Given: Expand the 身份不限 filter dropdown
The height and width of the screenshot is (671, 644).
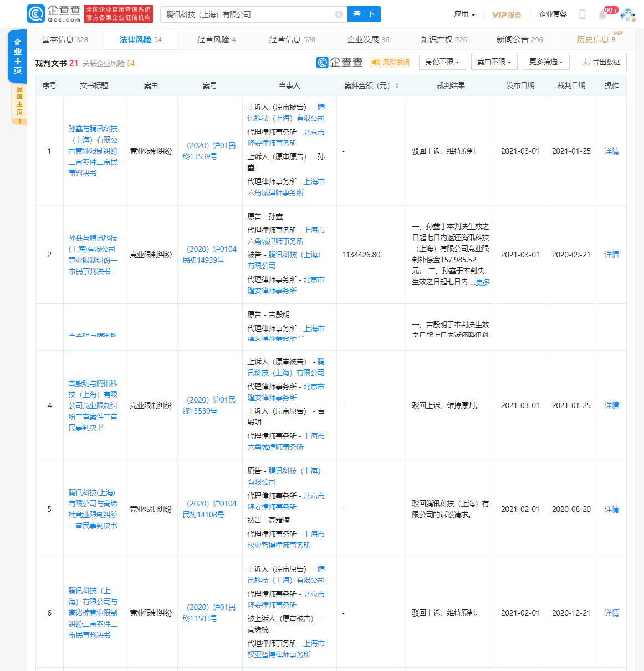Looking at the screenshot, I should click(442, 62).
